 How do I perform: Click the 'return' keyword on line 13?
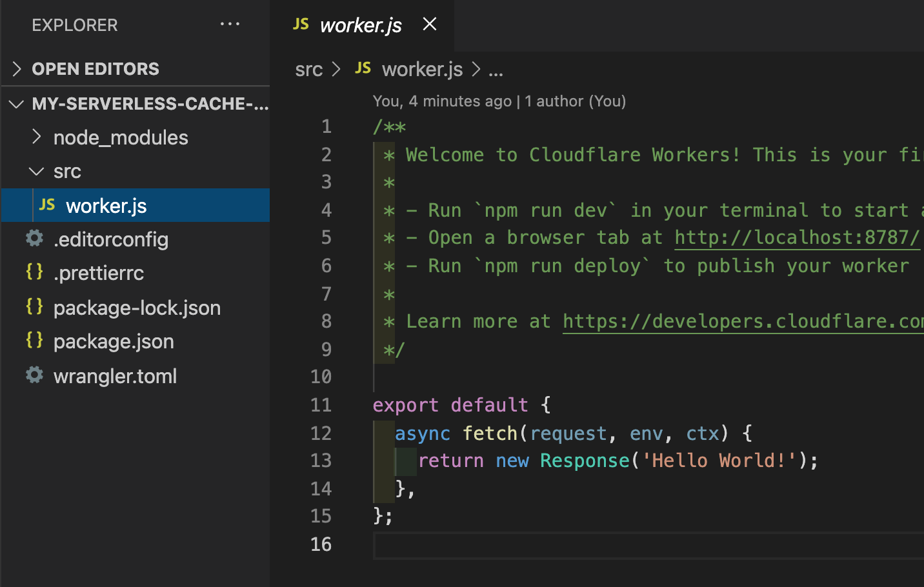coord(450,461)
